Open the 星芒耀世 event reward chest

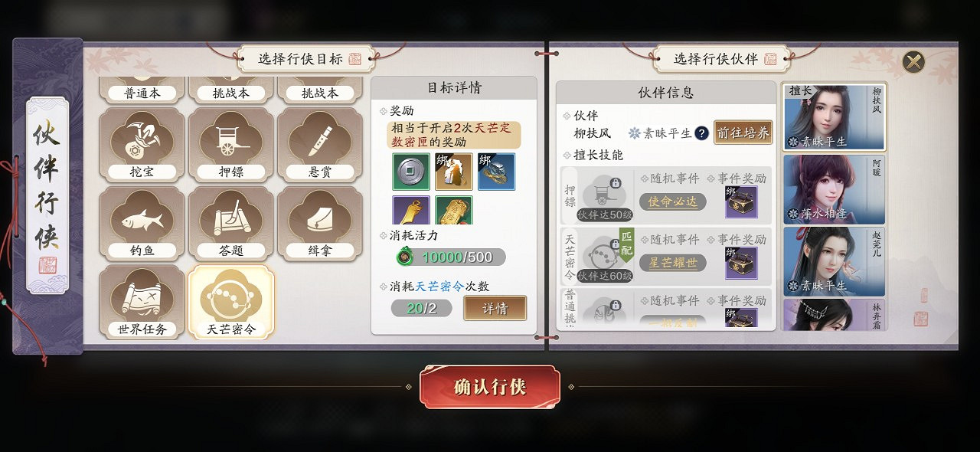(x=741, y=263)
